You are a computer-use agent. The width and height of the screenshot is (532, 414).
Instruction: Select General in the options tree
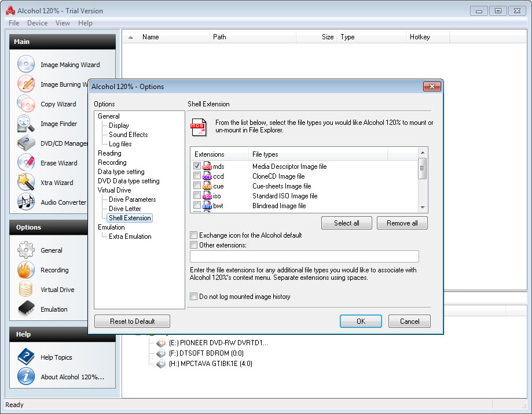click(x=109, y=116)
